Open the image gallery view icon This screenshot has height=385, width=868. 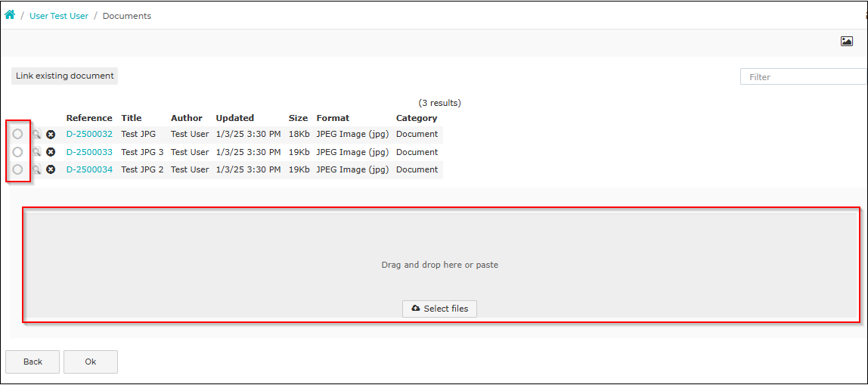pyautogui.click(x=846, y=41)
